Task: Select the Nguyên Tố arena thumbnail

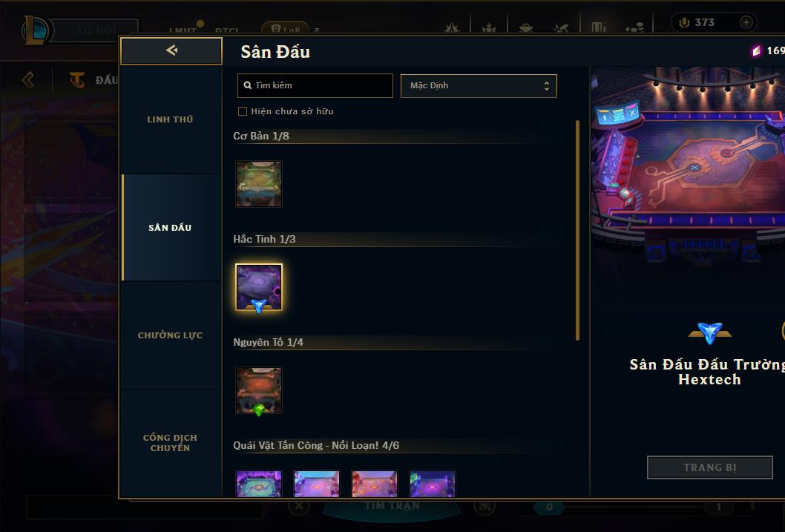Action: click(x=259, y=390)
